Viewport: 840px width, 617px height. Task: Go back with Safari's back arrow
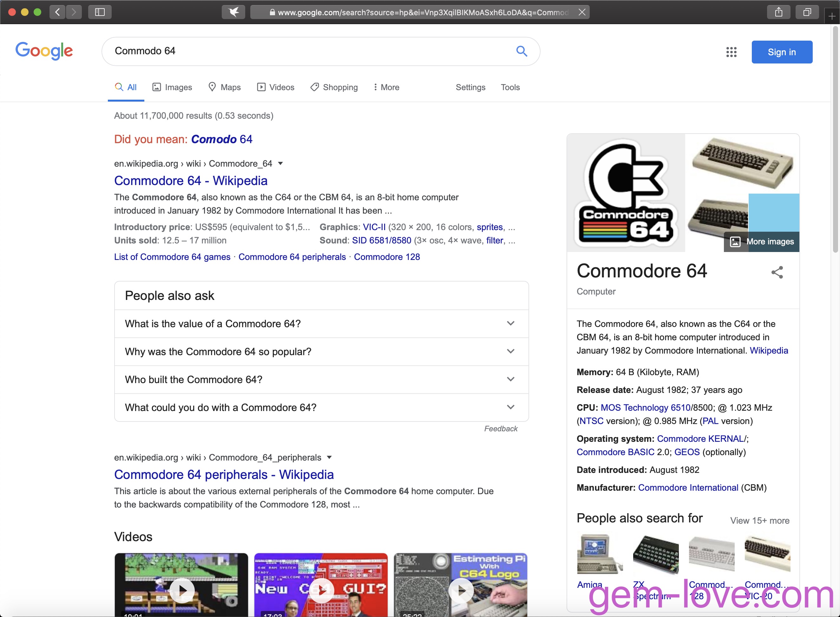coord(57,12)
